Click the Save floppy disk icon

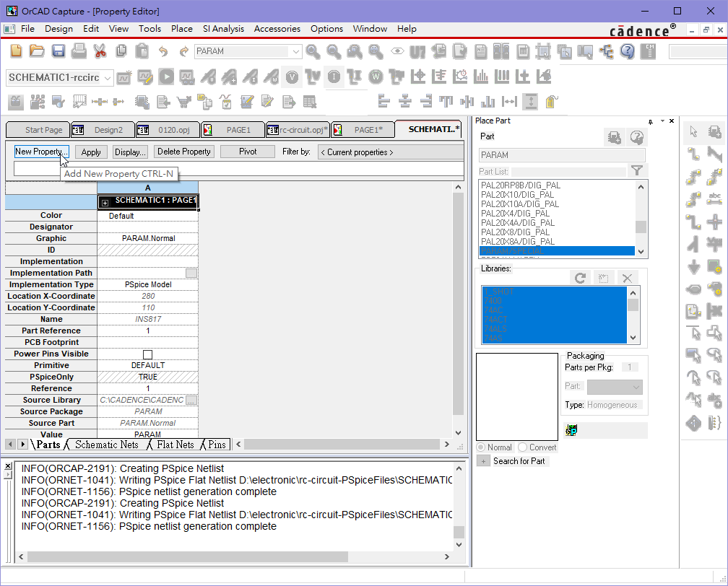pos(58,51)
